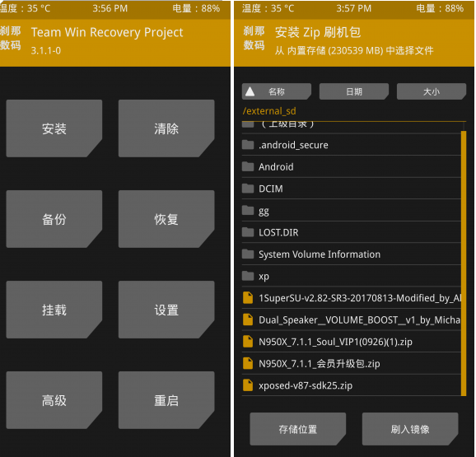Open the .android_secure folder
Image resolution: width=476 pixels, height=457 pixels.
click(351, 145)
